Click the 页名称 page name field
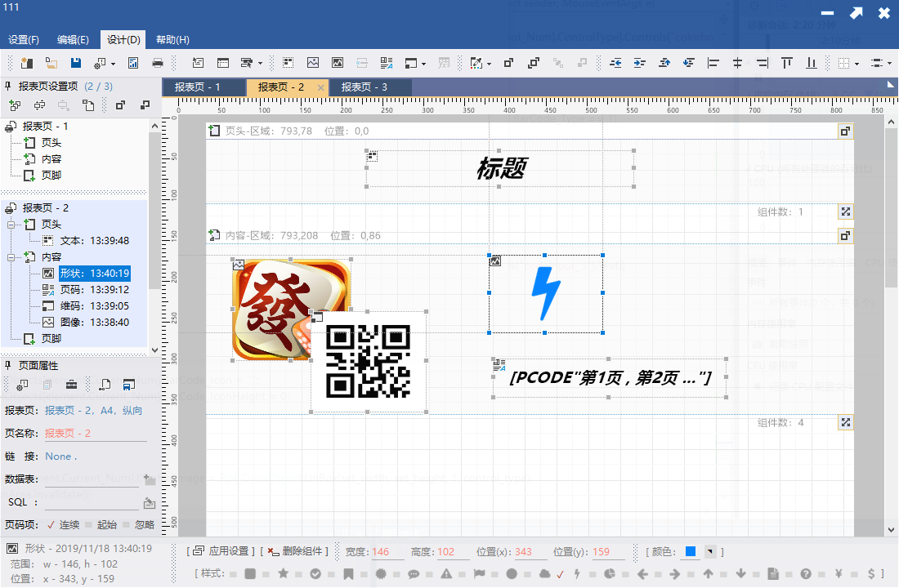This screenshot has width=899, height=588. pos(95,434)
